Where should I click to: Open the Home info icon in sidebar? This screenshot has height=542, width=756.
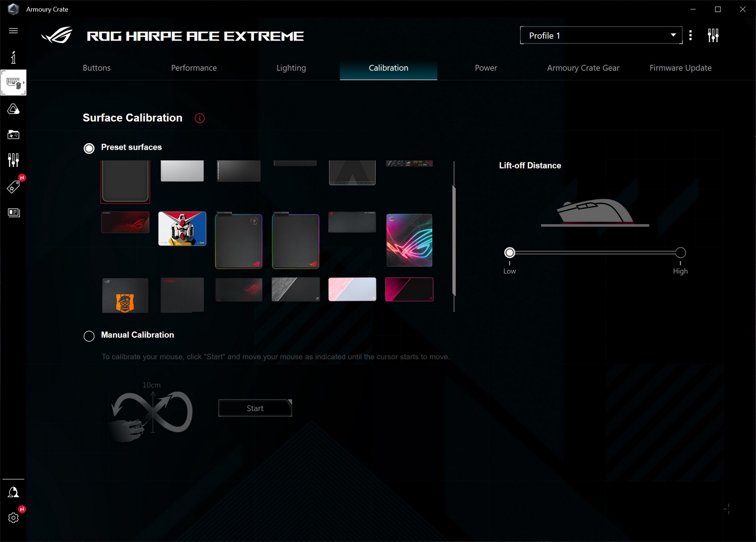(13, 57)
